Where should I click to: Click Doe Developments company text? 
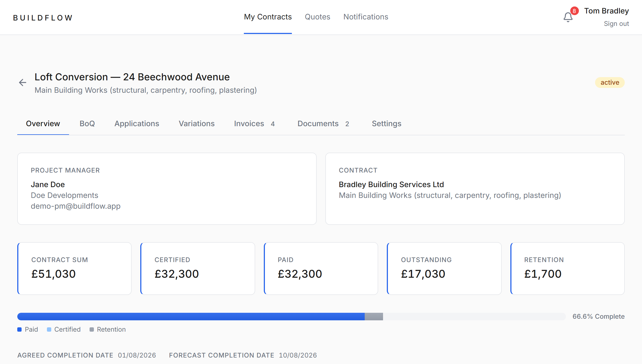(64, 195)
